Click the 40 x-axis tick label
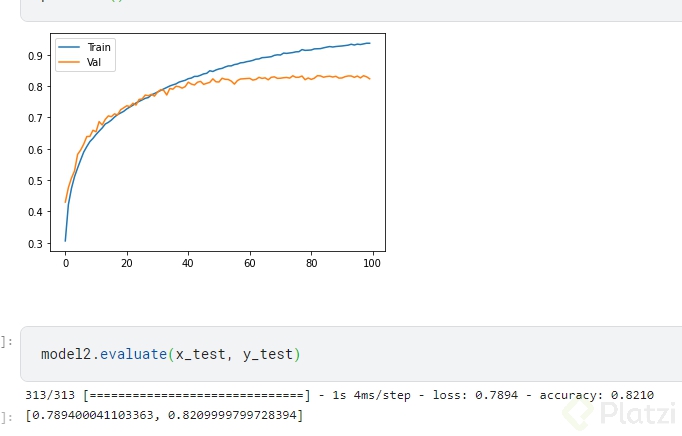Image resolution: width=682 pixels, height=436 pixels. (188, 264)
